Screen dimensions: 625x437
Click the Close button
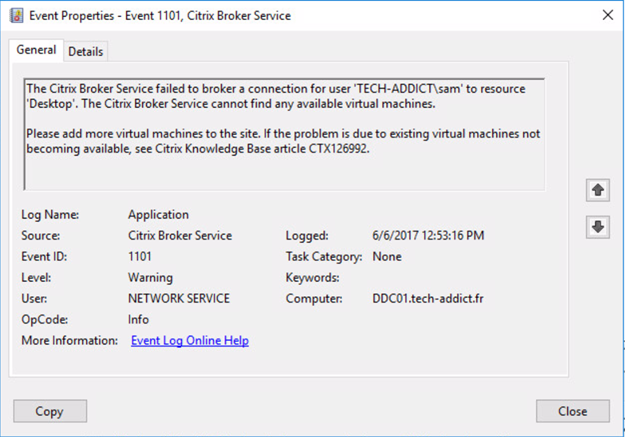point(573,411)
